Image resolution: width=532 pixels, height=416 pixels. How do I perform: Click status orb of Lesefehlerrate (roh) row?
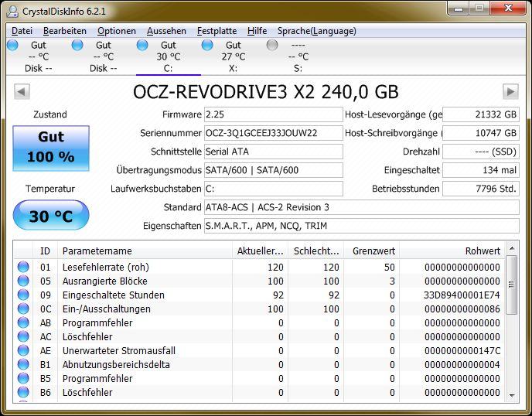[23, 267]
